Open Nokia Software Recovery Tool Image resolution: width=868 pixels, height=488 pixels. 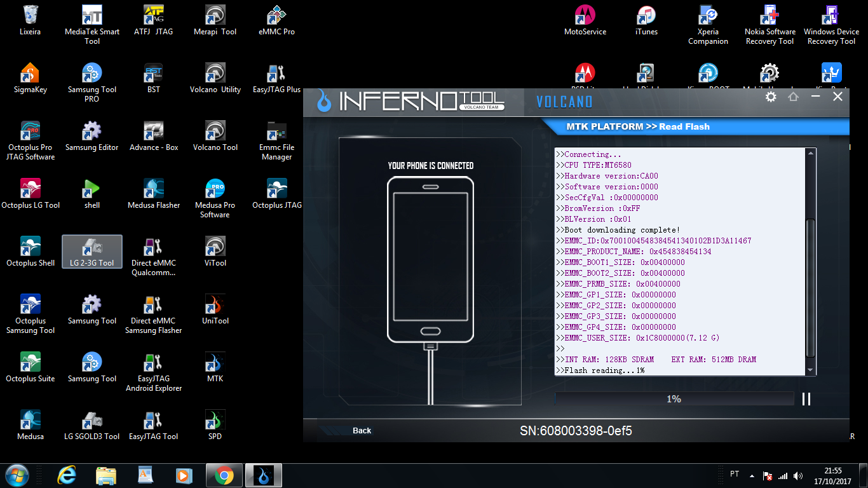point(770,25)
